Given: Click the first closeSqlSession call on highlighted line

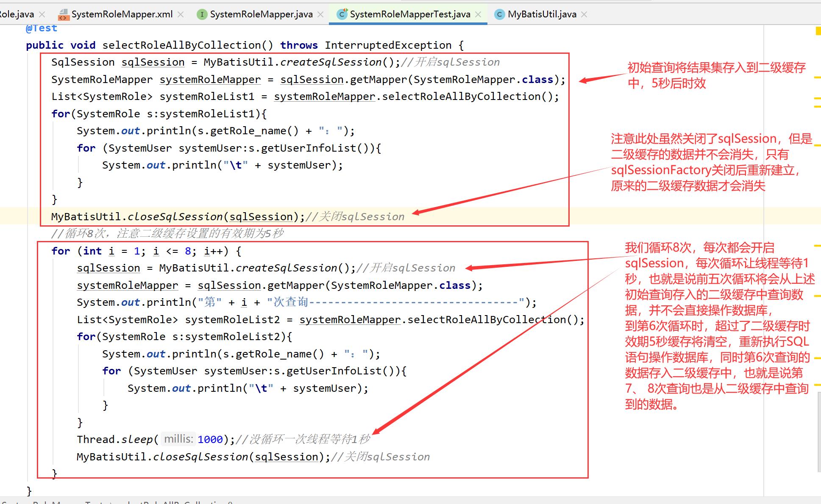Looking at the screenshot, I should point(175,217).
